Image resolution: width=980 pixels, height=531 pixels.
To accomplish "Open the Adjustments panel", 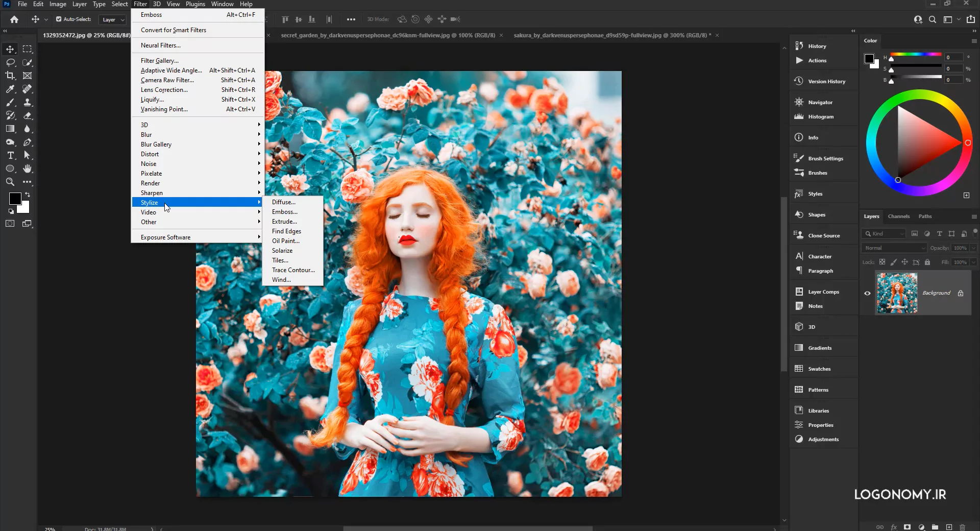I will tap(824, 439).
